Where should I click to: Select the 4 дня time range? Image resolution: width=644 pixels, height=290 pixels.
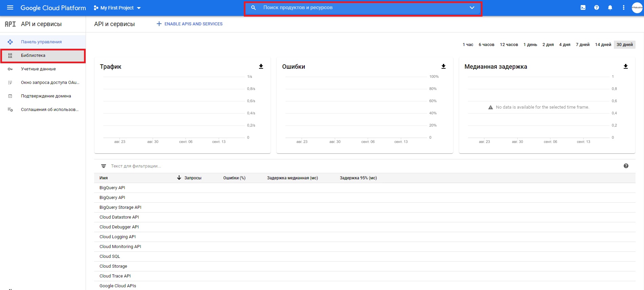tap(565, 45)
